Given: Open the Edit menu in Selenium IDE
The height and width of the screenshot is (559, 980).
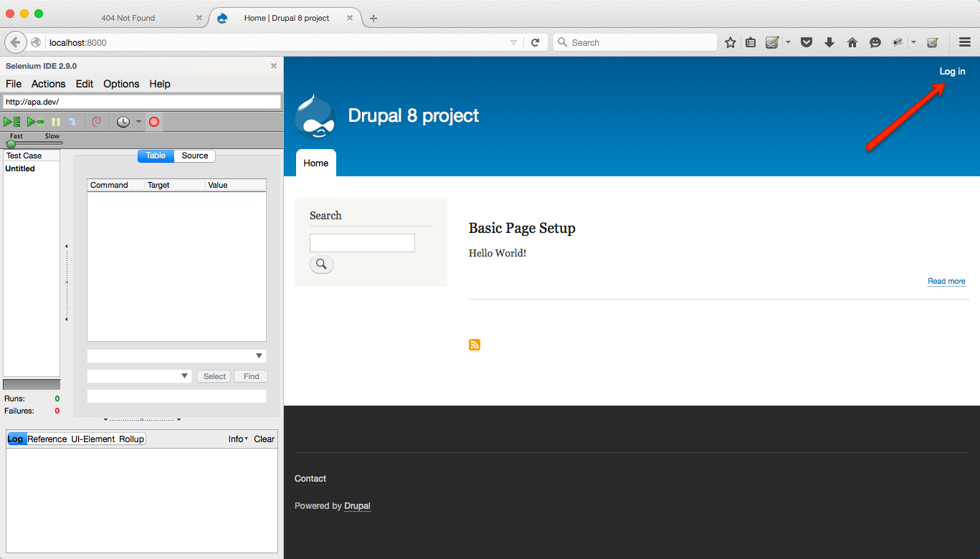Looking at the screenshot, I should [x=85, y=84].
